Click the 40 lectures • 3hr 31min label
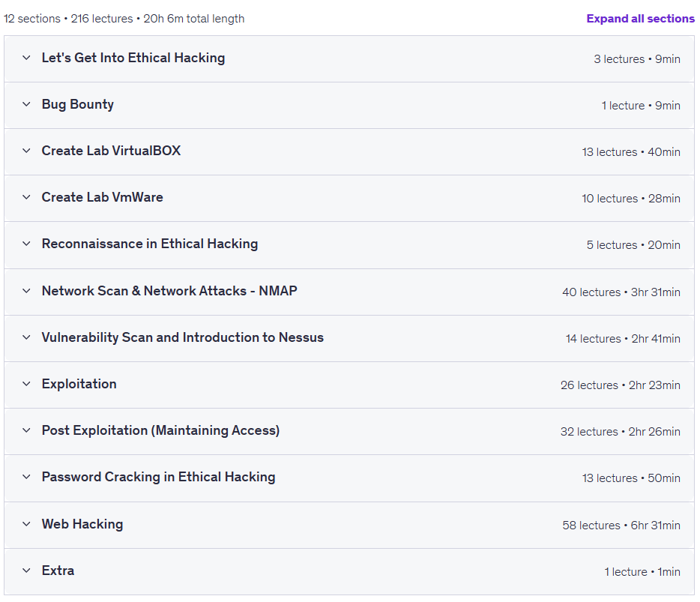This screenshot has width=700, height=602. tap(621, 292)
